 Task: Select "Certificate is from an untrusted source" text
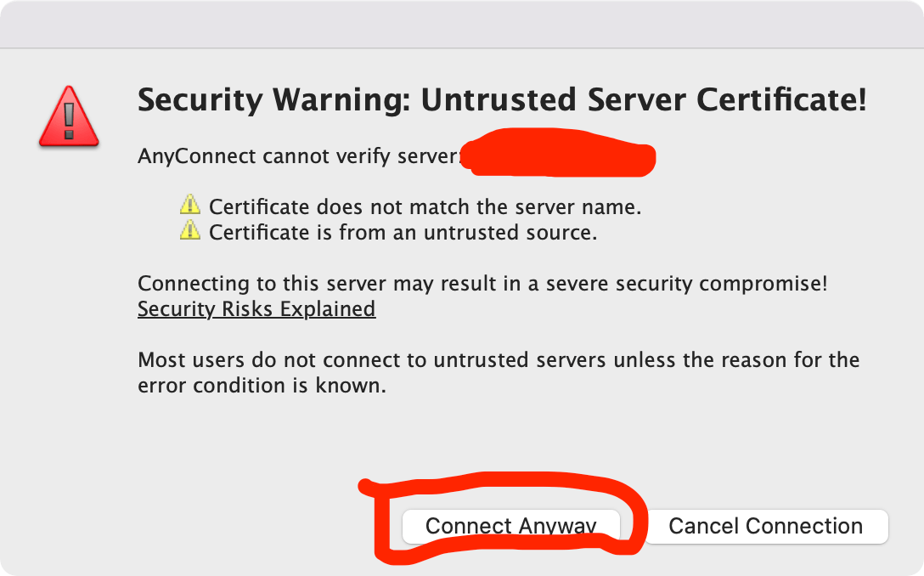pos(403,231)
